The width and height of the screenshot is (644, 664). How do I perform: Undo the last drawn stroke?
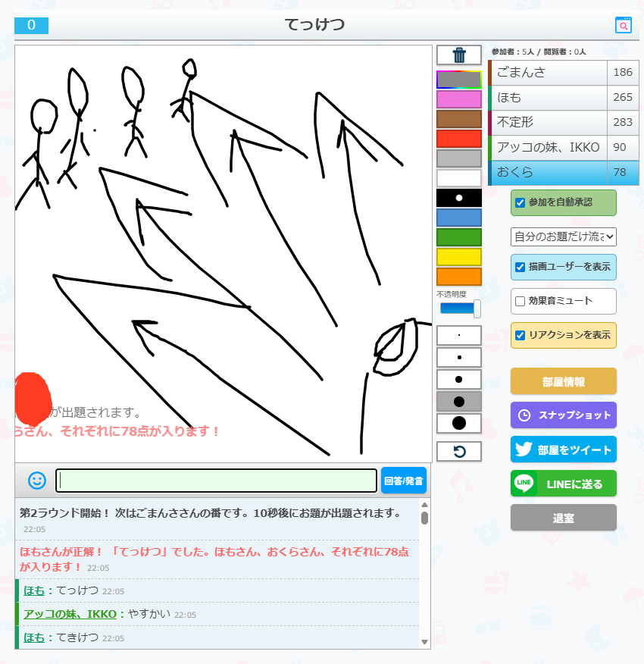point(458,450)
